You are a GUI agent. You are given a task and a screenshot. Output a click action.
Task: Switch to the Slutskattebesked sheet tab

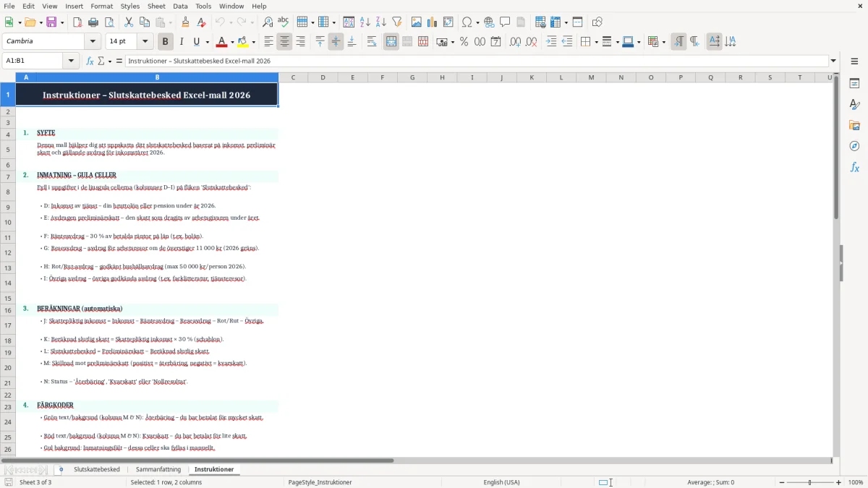pyautogui.click(x=97, y=469)
